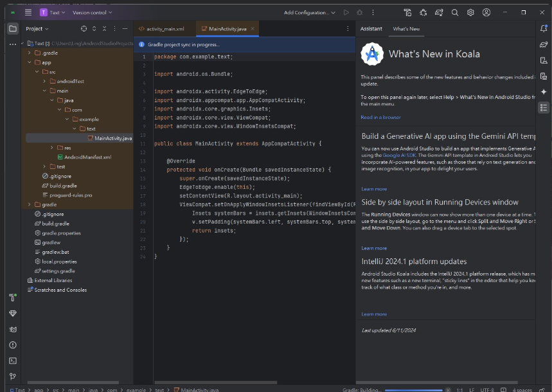The height and width of the screenshot is (392, 552).
Task: Click Assistant panel horizontal scrollbar
Action: click(x=437, y=382)
